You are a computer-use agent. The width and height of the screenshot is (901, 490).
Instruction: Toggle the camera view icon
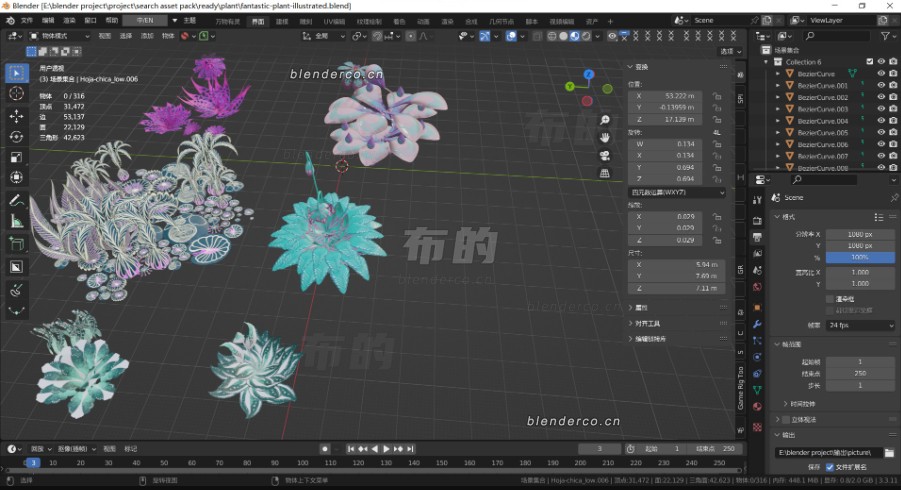pyautogui.click(x=604, y=155)
